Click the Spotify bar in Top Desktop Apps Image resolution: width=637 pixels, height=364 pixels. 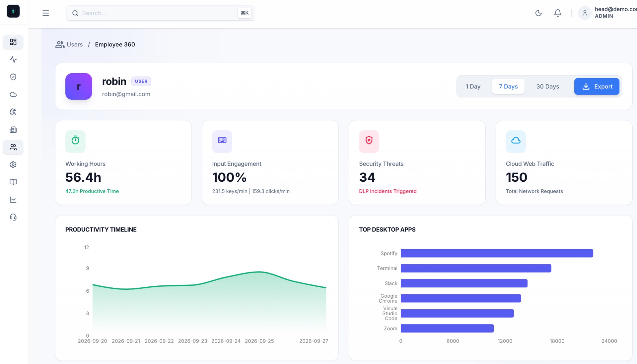pos(497,253)
